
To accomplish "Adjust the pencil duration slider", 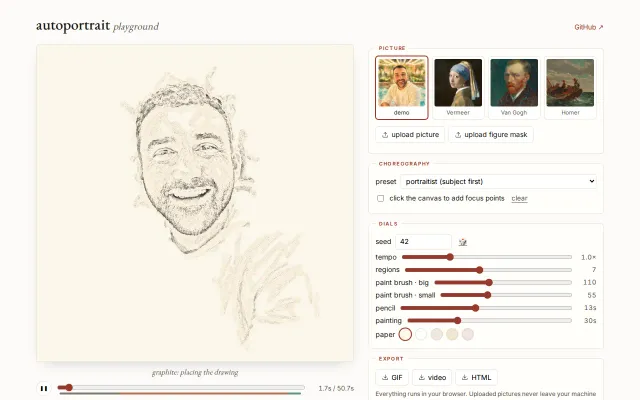I will [486, 308].
